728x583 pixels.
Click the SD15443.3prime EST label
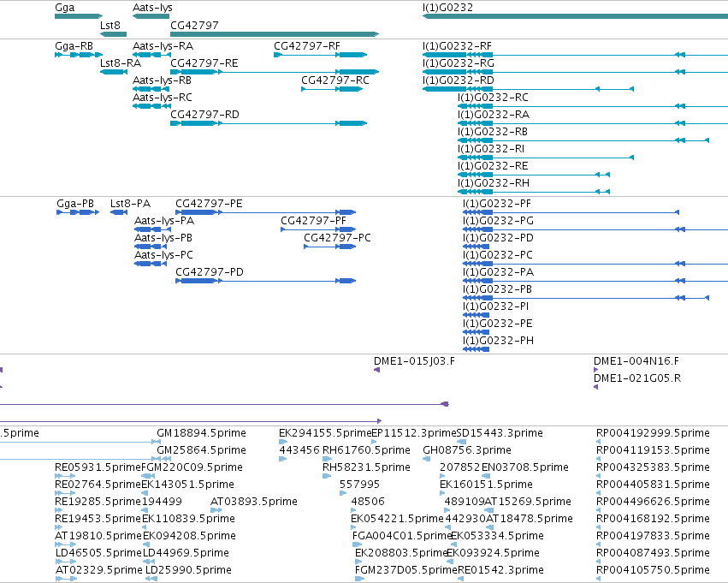[x=500, y=433]
